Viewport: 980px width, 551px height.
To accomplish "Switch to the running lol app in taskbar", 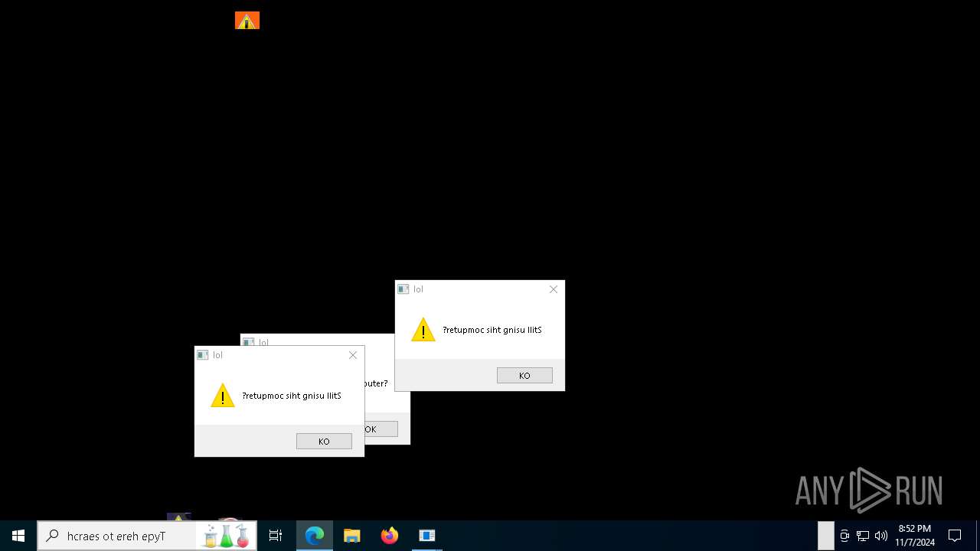I will pos(427,536).
